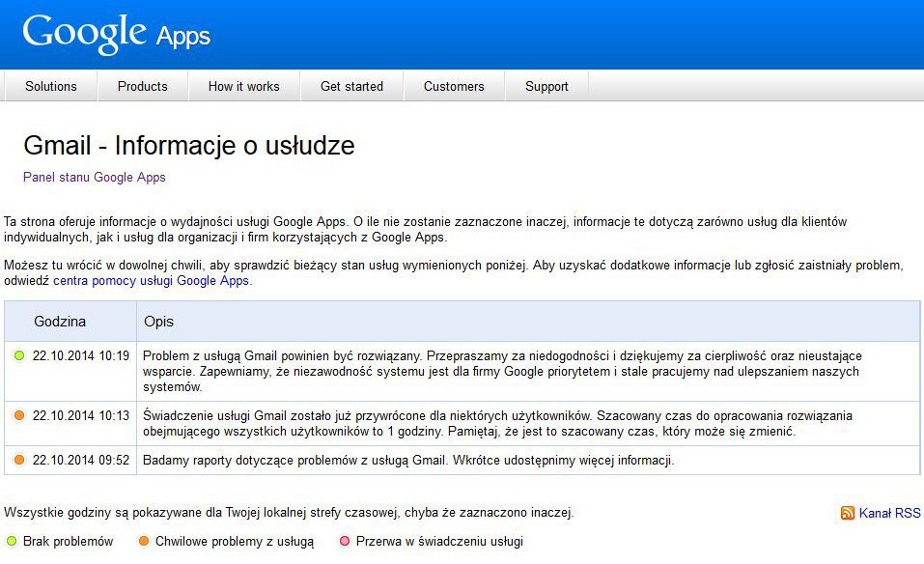Open 'Panel stanu Google Apps' link
The height and width of the screenshot is (564, 924).
[95, 177]
